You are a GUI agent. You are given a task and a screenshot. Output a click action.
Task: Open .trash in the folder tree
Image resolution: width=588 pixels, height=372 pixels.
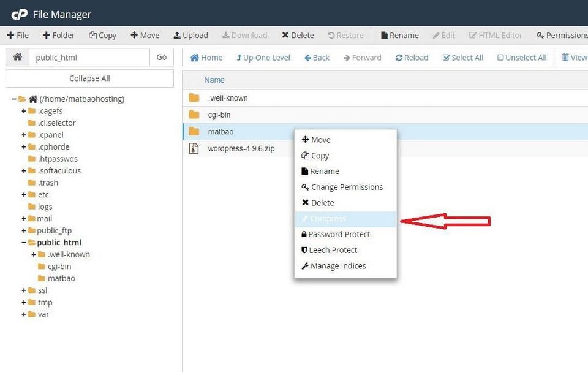coord(48,183)
